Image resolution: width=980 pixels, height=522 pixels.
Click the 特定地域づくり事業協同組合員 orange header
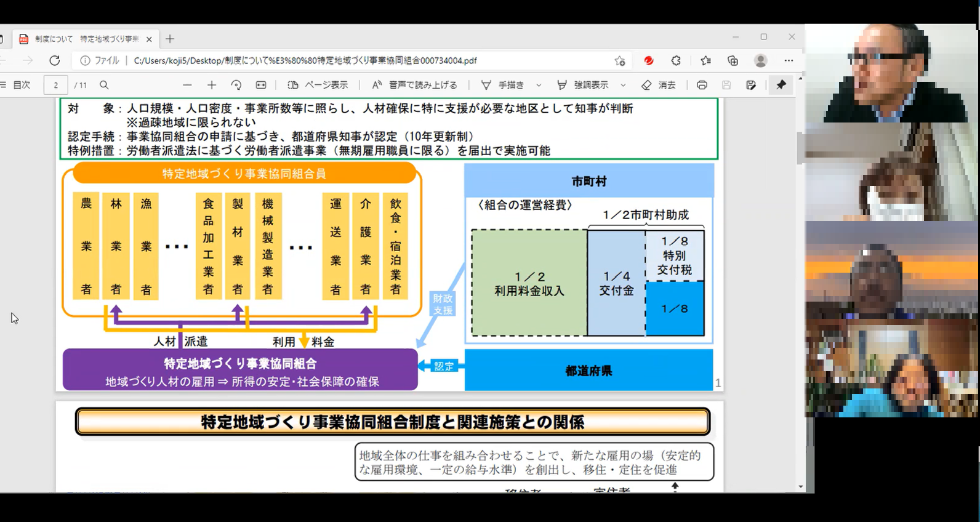coord(244,174)
